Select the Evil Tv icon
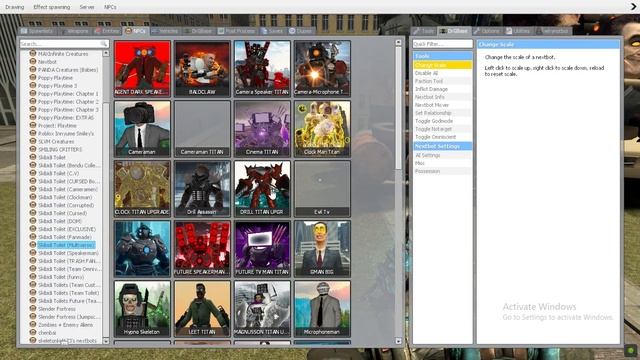This screenshot has width=640, height=360. 322,189
